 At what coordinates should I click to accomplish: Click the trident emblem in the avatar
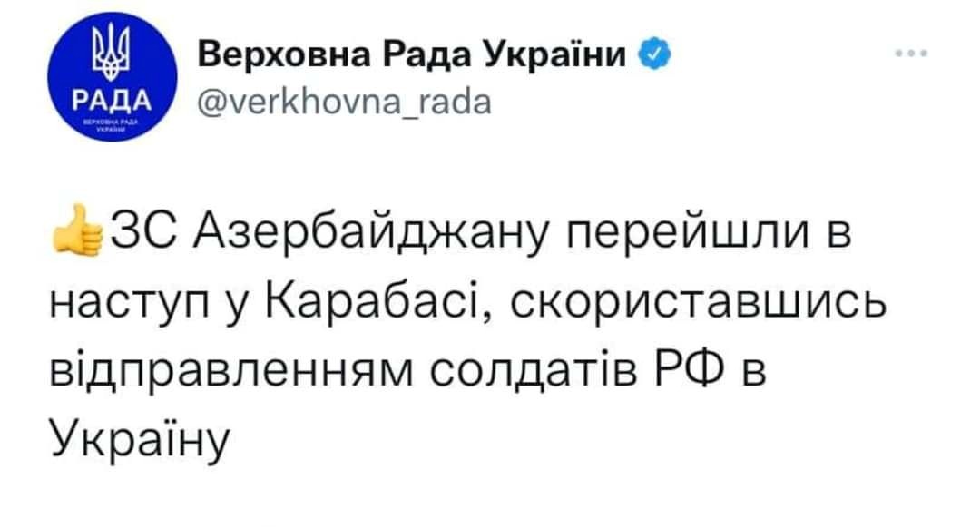click(112, 53)
